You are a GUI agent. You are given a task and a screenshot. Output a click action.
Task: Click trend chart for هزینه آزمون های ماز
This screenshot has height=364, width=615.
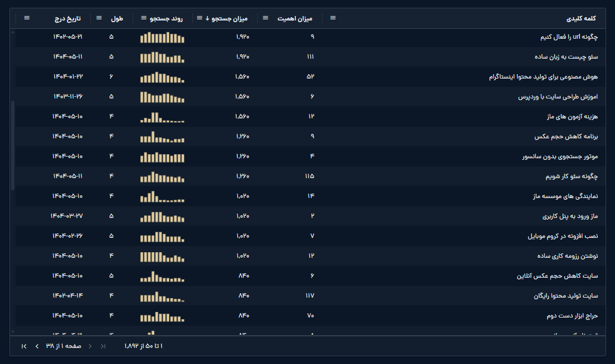point(162,117)
